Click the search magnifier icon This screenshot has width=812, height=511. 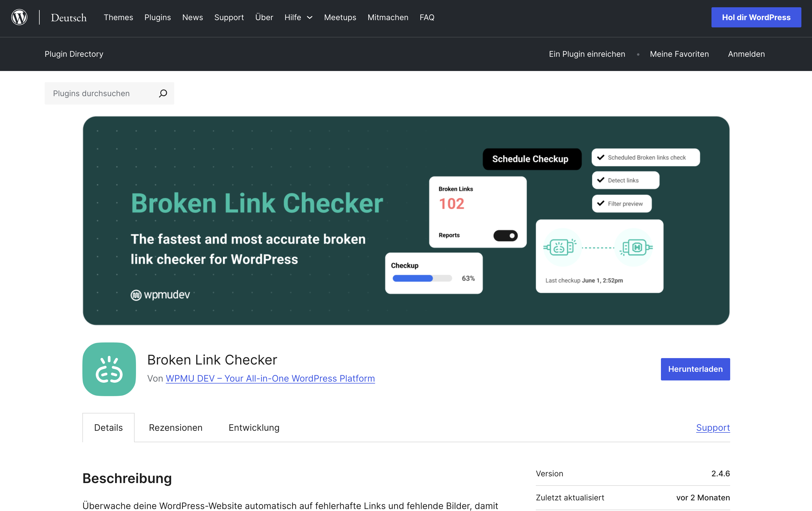163,93
